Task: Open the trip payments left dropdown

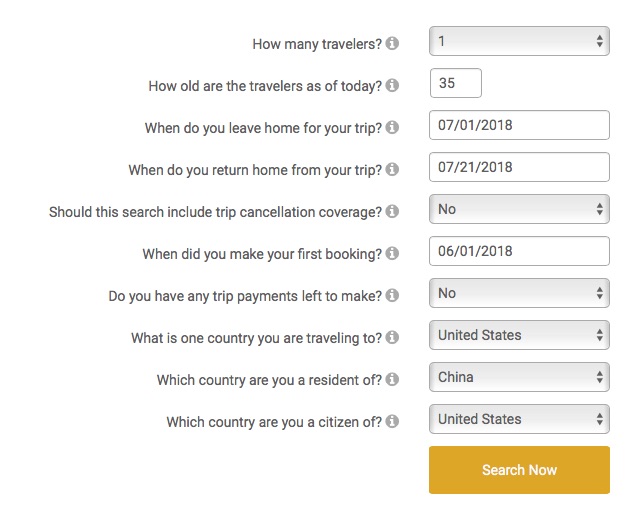Action: click(519, 293)
